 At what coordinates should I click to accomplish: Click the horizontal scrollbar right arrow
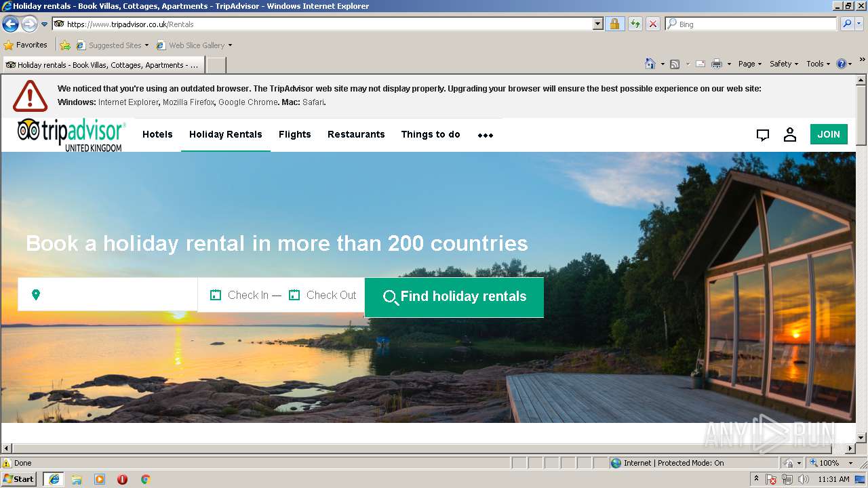[850, 448]
